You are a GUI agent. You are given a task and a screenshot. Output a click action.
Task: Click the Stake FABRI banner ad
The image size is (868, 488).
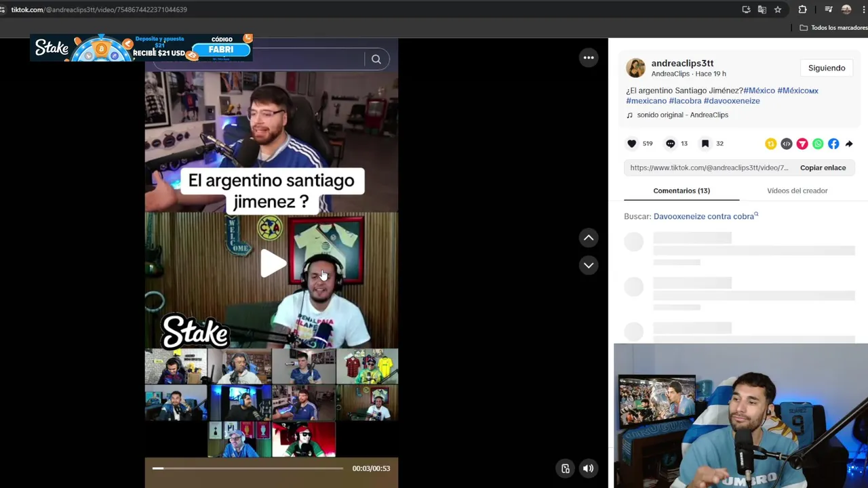coord(142,48)
